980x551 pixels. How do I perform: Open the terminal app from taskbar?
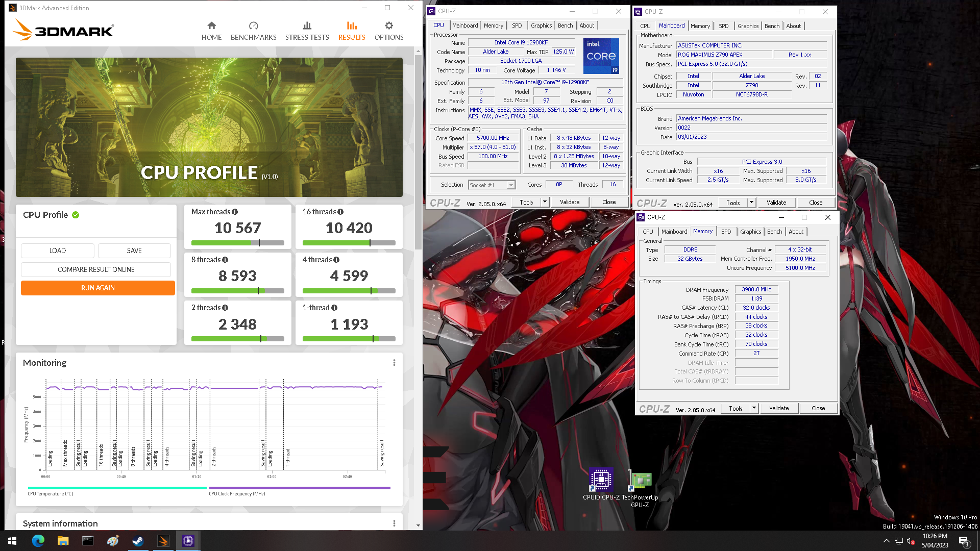(x=88, y=541)
